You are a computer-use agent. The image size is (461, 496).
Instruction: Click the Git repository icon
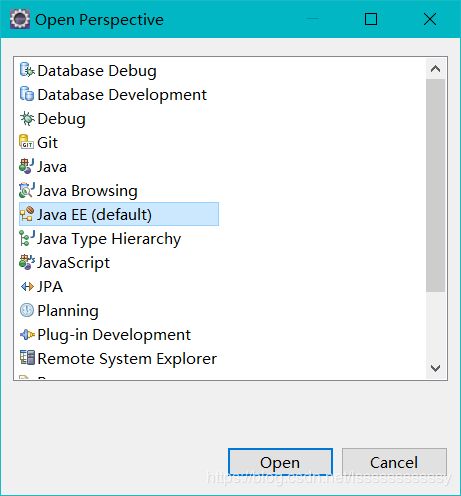tap(27, 142)
